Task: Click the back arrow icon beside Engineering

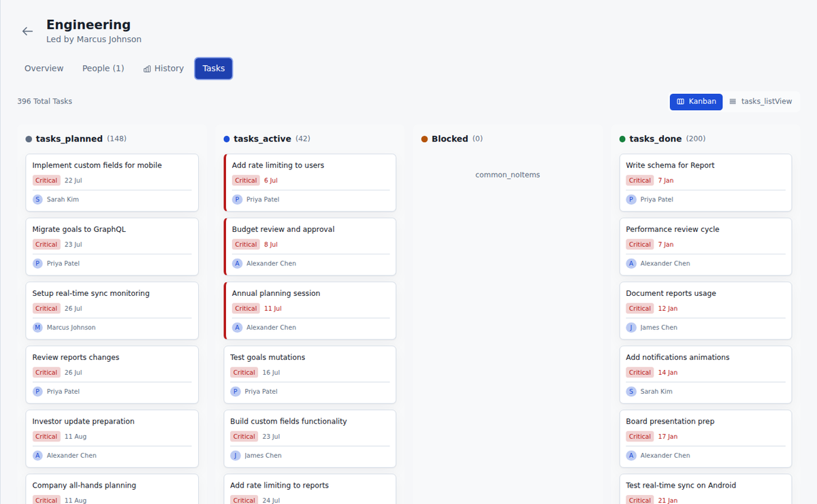Action: [27, 31]
